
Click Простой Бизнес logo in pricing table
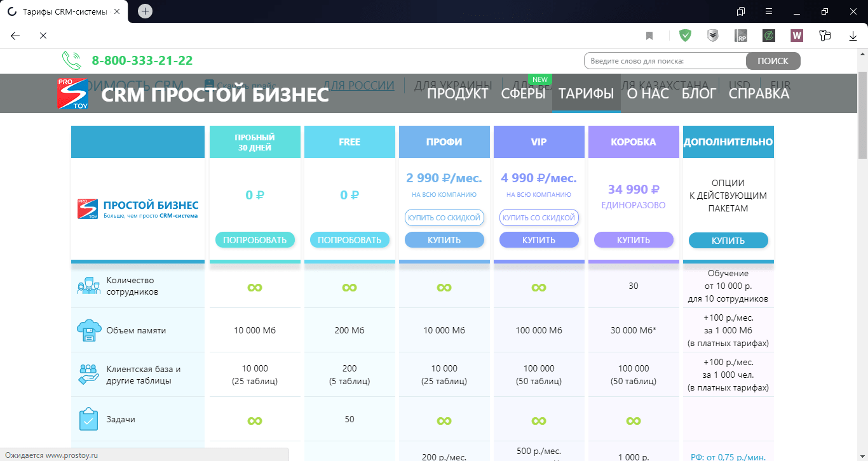click(x=138, y=210)
